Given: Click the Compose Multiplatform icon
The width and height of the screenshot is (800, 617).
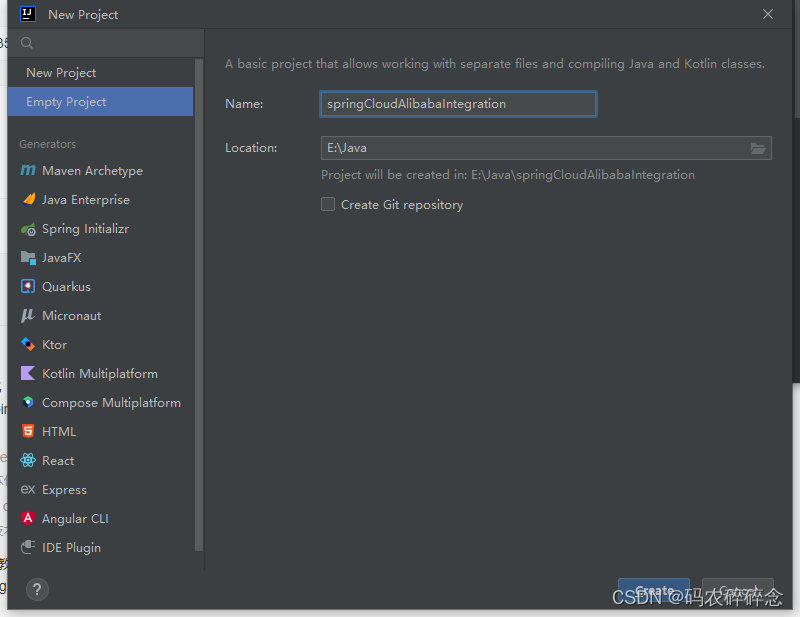Looking at the screenshot, I should (x=28, y=402).
